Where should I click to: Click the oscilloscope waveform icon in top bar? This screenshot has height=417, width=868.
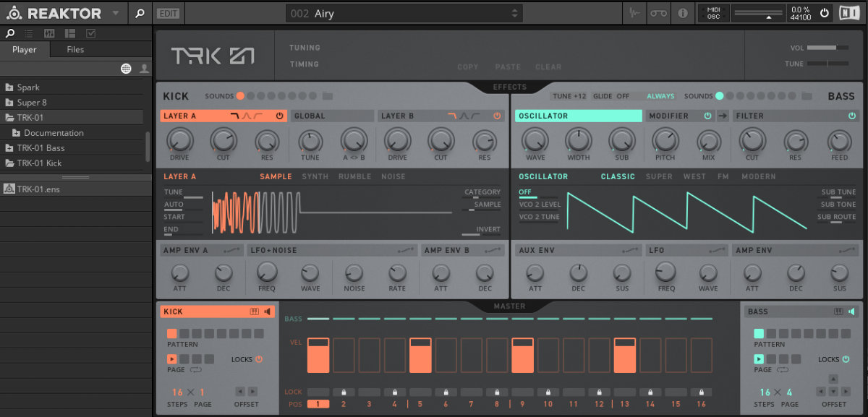tap(634, 12)
